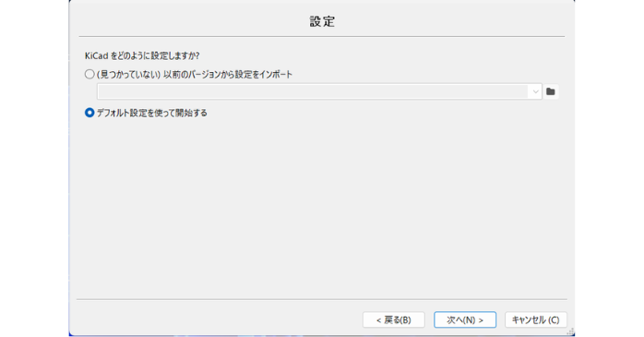
Task: Go back with the 戻る(B) button
Action: click(x=393, y=319)
